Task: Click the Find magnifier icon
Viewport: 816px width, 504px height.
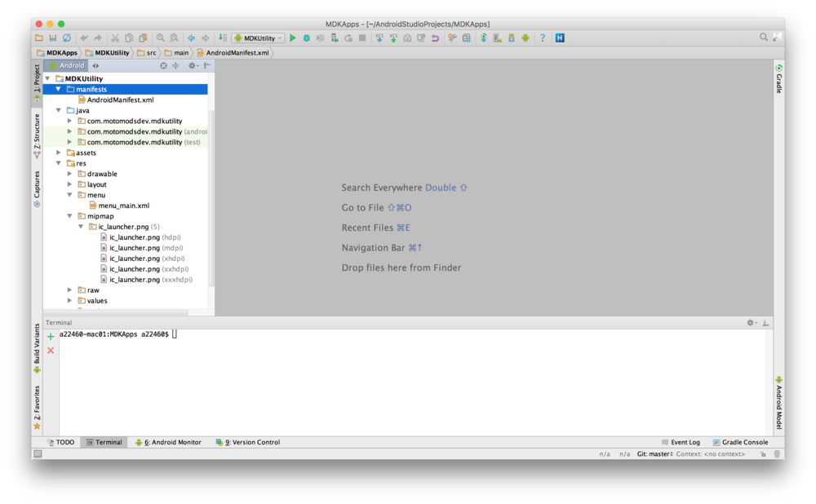Action: 160,38
